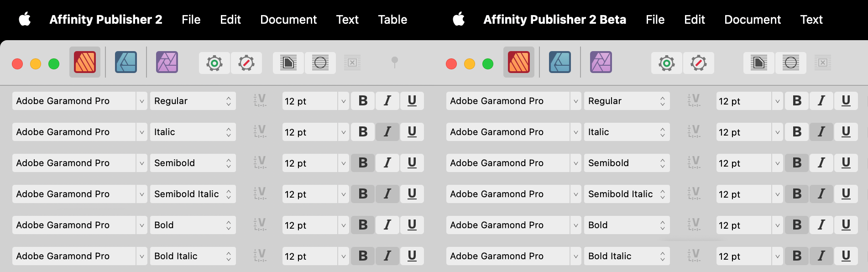Switch to Publisher persona in Beta window
Image resolution: width=868 pixels, height=272 pixels.
tap(519, 62)
